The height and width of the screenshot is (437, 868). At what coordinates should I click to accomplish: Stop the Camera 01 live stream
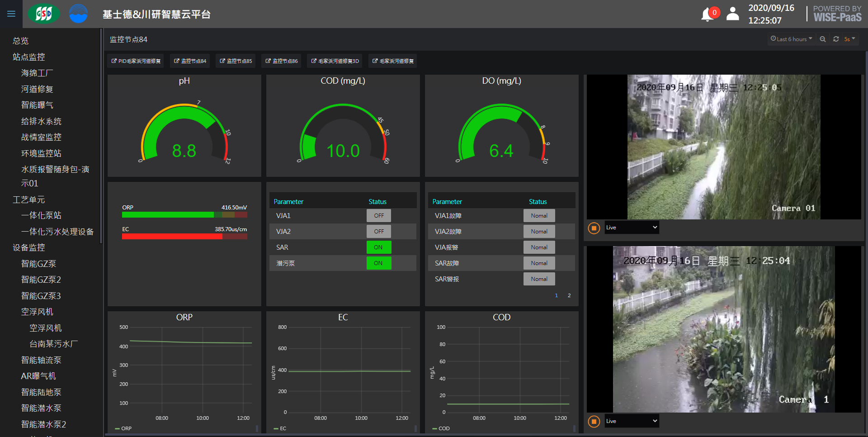tap(594, 228)
